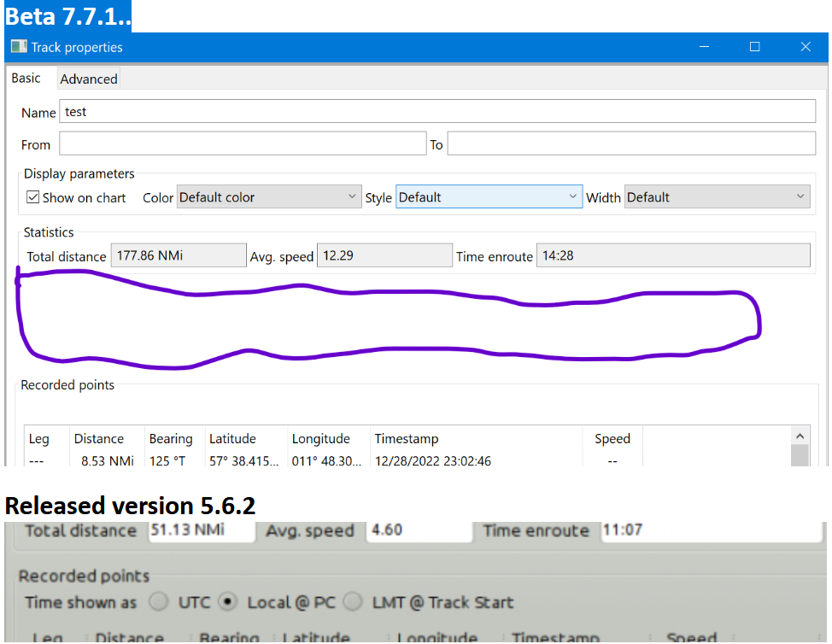Click the Track properties application icon
The image size is (832, 644).
pos(18,47)
